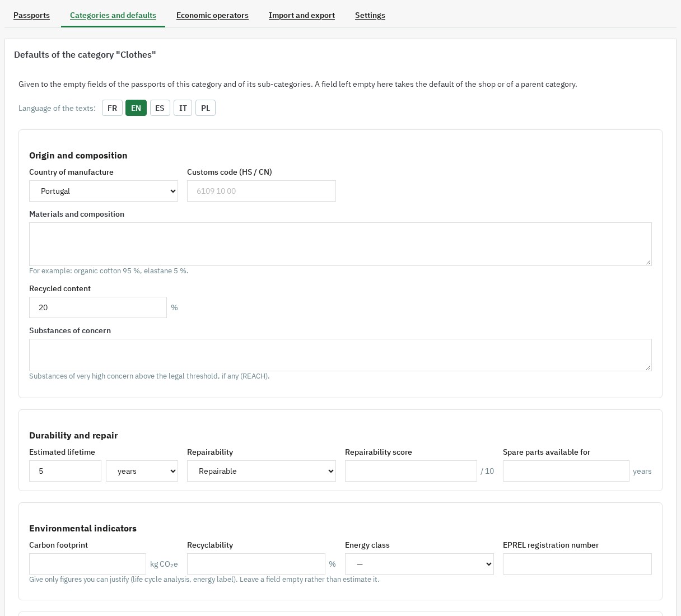The height and width of the screenshot is (616, 681).
Task: Select the Categories and defaults tab
Action: (113, 15)
